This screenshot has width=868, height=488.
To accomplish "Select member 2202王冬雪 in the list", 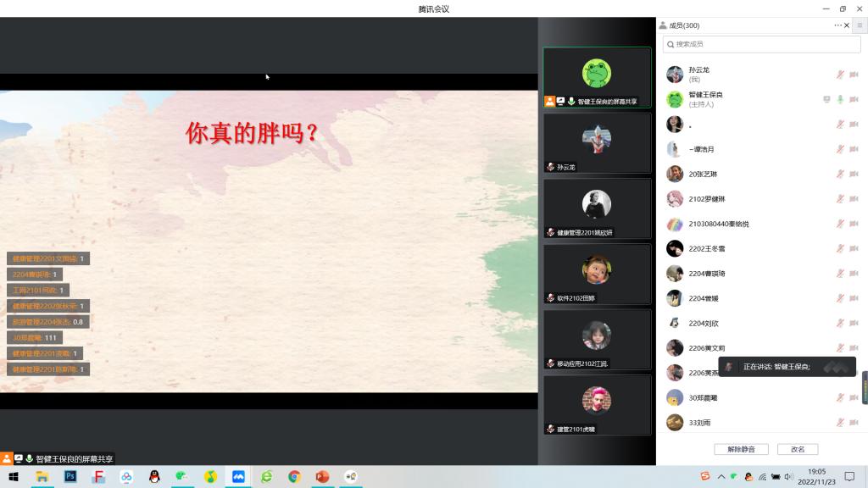I will coord(707,249).
